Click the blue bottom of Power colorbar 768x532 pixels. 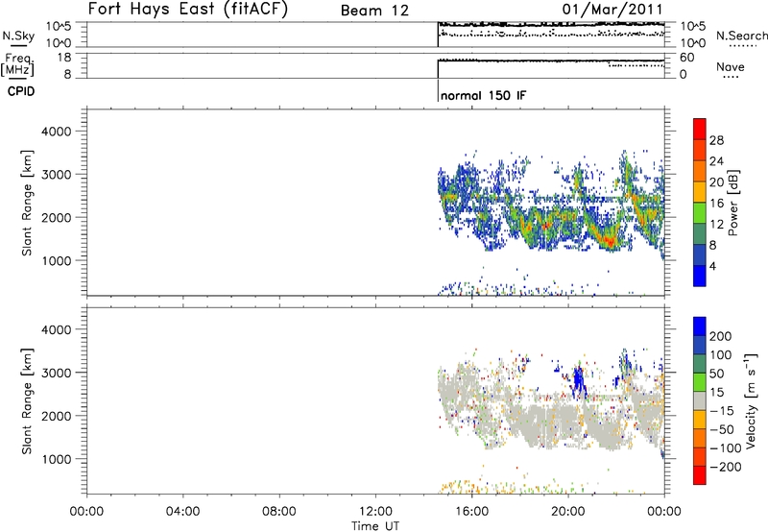click(x=700, y=276)
